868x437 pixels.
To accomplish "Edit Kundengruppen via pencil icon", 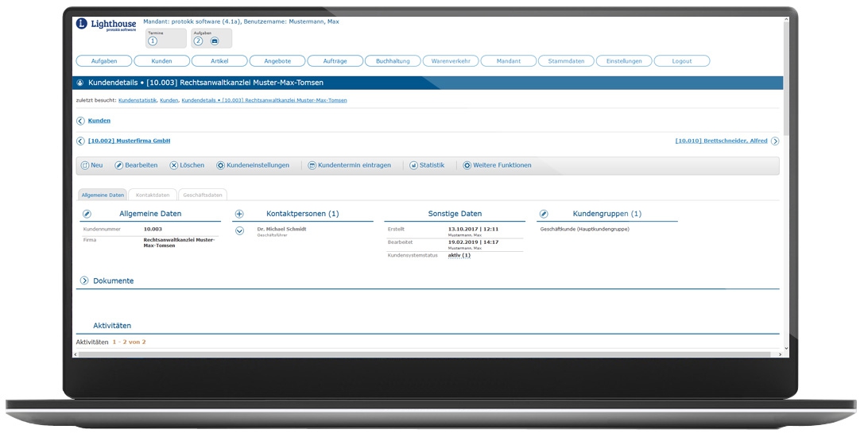I will point(544,214).
